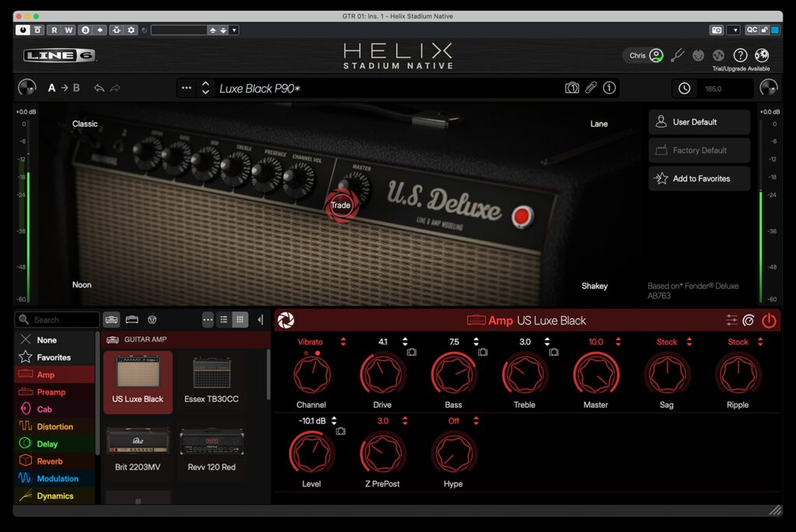Select the Modulation category
This screenshot has height=532, width=796.
55,478
